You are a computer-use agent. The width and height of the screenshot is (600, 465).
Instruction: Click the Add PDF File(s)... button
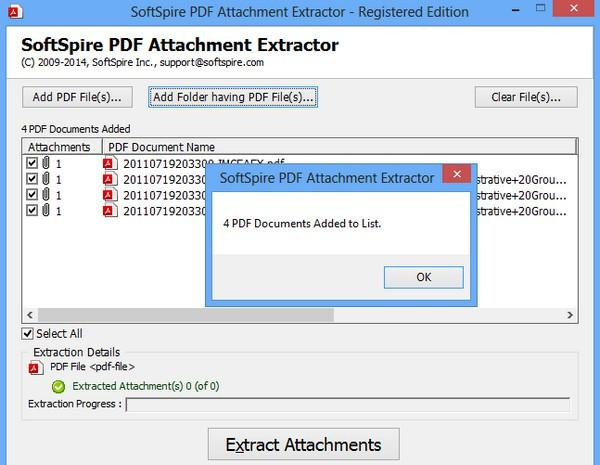[x=77, y=97]
